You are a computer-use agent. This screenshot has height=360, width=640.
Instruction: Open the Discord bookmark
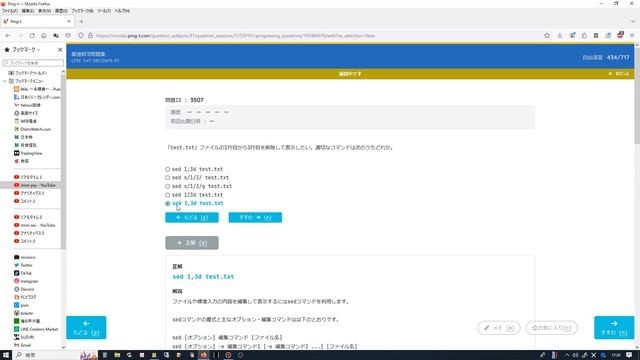pos(24,289)
